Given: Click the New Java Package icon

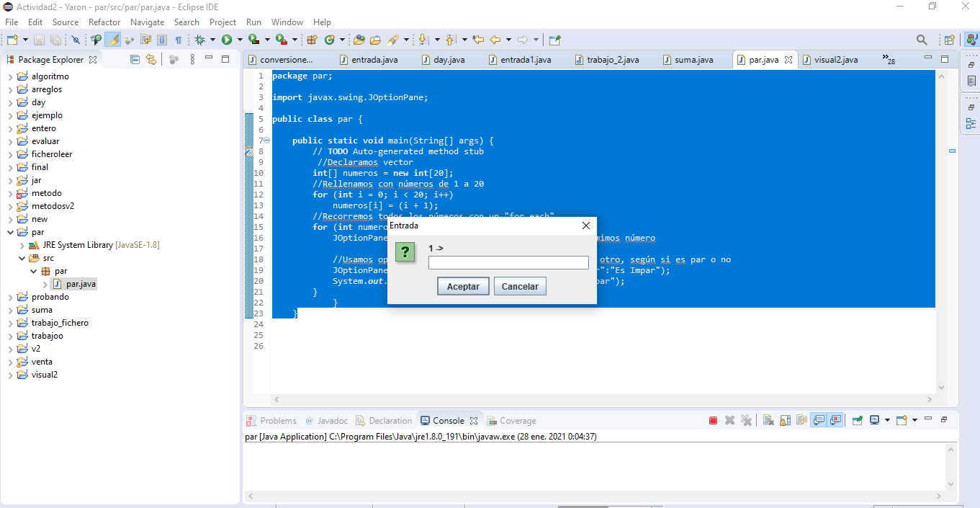Looking at the screenshot, I should 312,40.
